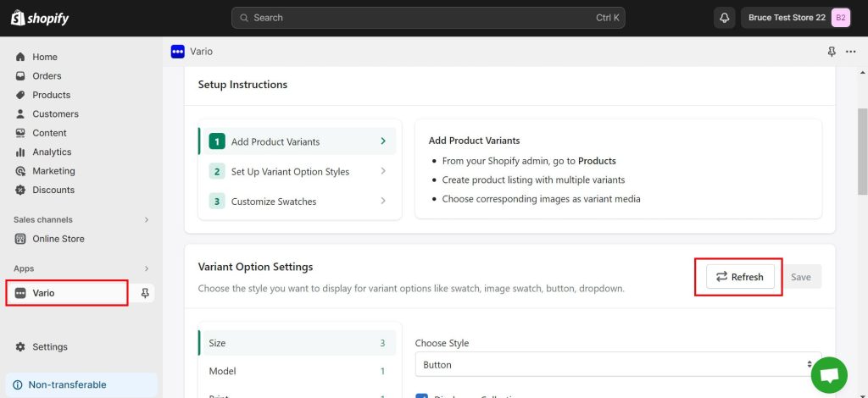Expand the Sales channels section

(147, 219)
